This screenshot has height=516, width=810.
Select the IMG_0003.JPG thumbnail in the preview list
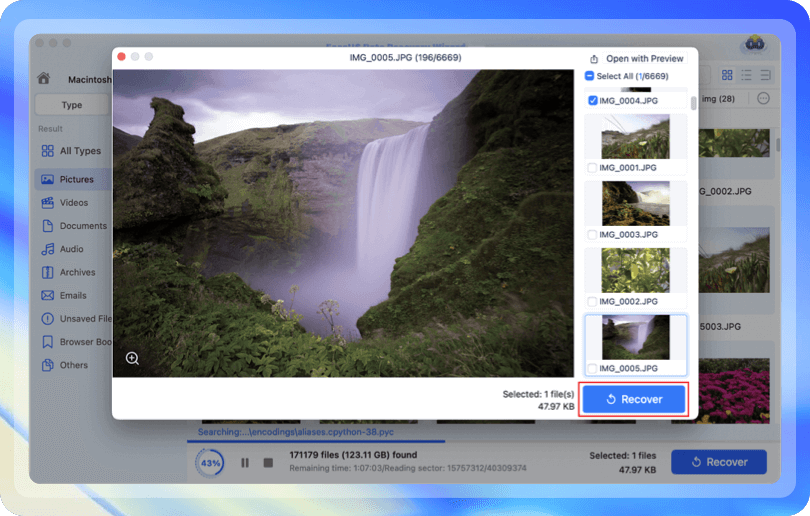635,204
